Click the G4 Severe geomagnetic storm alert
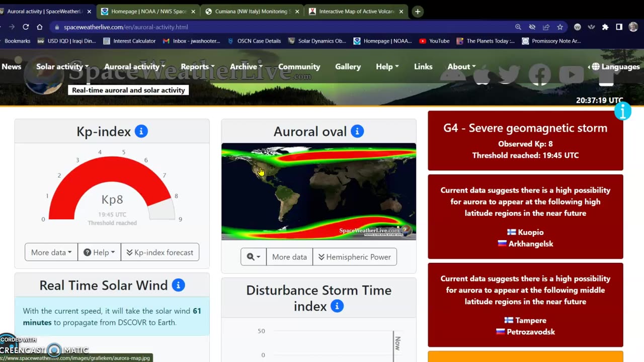Viewport: 644px width, 362px height. pyautogui.click(x=525, y=141)
